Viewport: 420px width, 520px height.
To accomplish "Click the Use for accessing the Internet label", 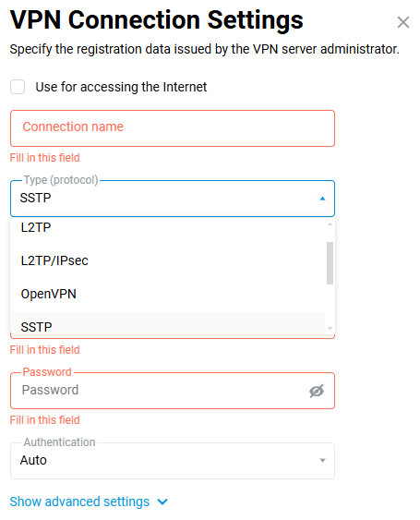I will 121,87.
